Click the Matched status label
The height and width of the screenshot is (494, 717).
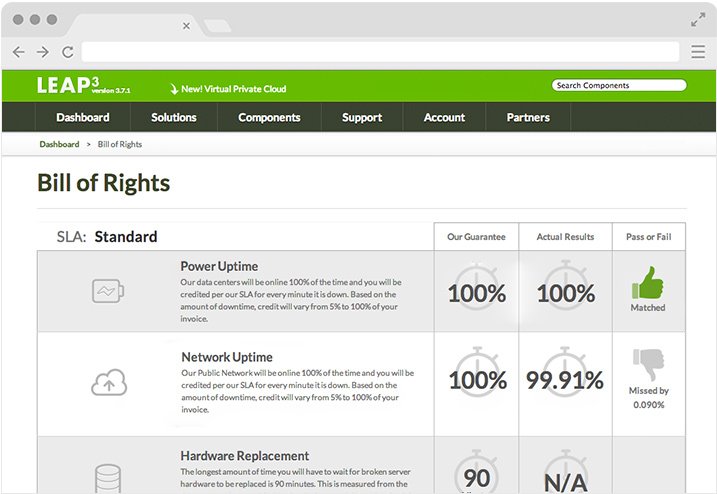pyautogui.click(x=648, y=308)
